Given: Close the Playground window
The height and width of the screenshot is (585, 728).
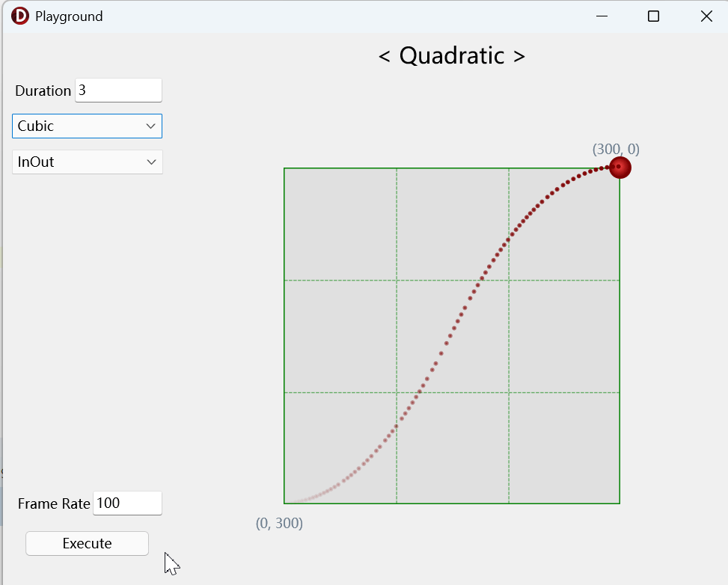Looking at the screenshot, I should 706,16.
